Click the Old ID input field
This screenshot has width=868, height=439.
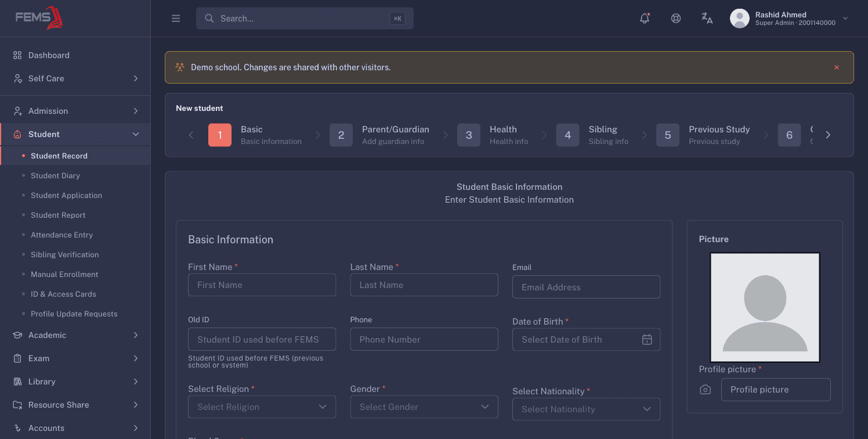click(x=262, y=340)
